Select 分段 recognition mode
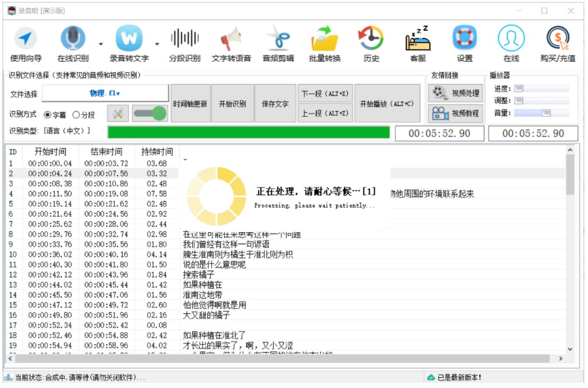The height and width of the screenshot is (388, 588). click(84, 115)
